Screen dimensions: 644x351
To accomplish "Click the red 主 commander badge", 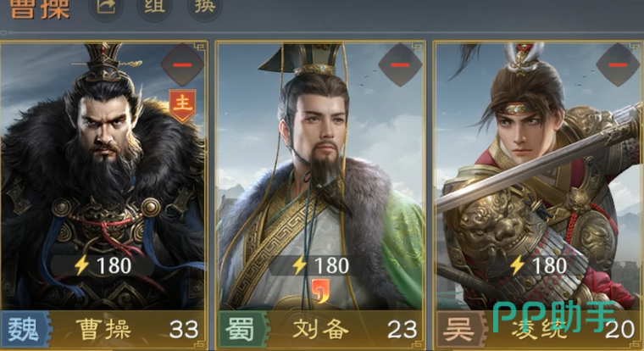I will point(182,106).
